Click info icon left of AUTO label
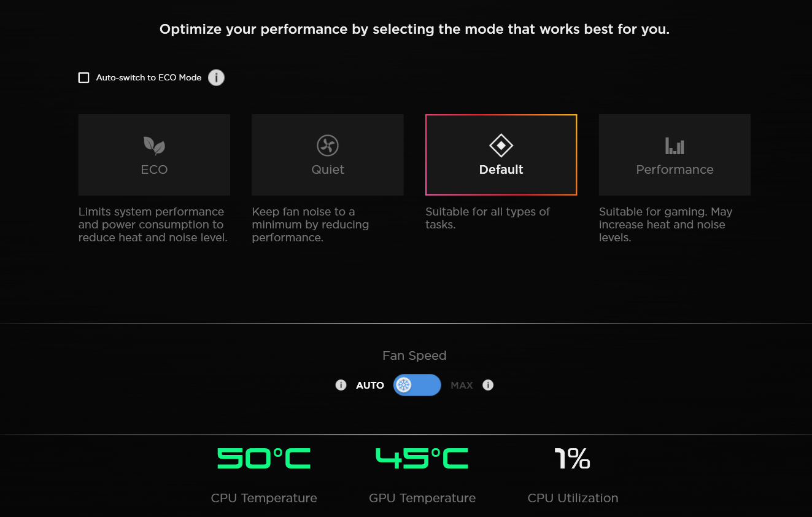This screenshot has height=517, width=812. 341,385
